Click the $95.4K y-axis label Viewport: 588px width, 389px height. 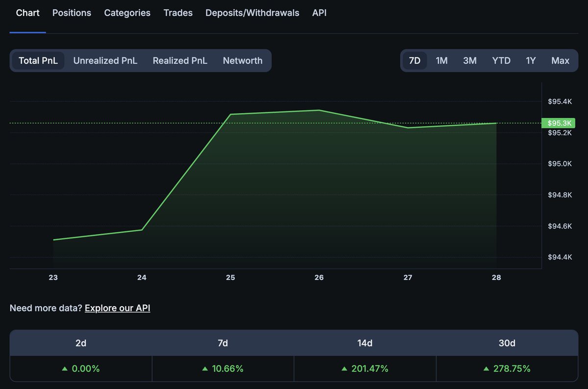click(560, 101)
